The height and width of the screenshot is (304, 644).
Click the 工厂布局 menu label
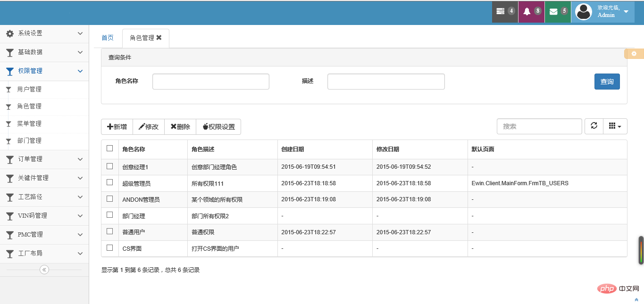pos(30,254)
